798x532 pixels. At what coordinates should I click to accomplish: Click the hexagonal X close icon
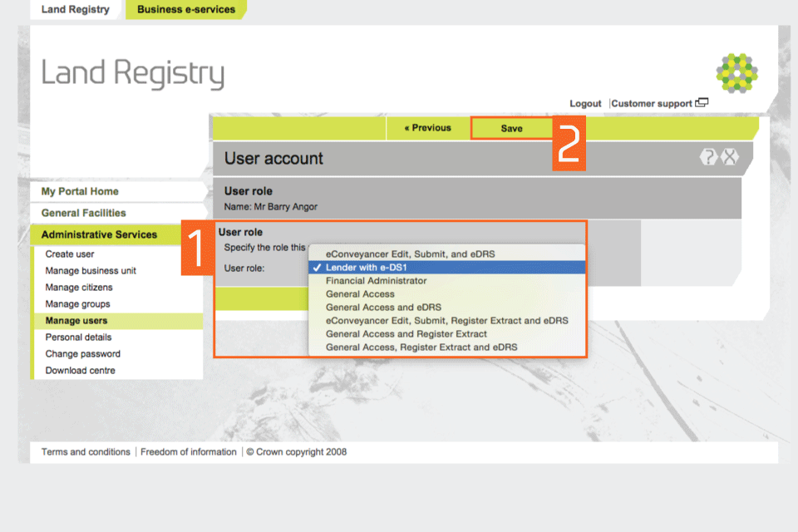[729, 157]
